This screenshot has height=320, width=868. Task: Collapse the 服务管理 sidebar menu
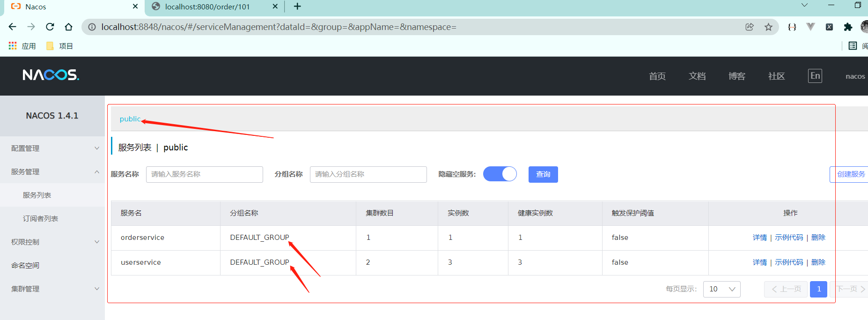point(52,171)
